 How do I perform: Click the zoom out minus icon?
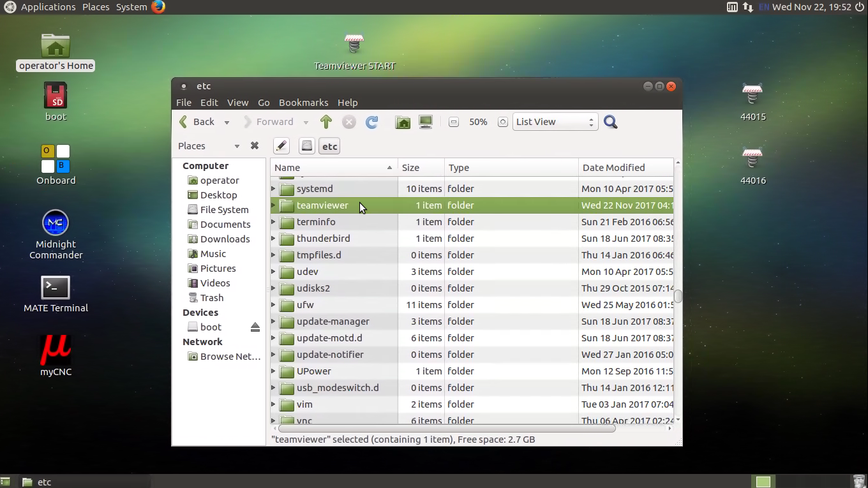point(454,122)
